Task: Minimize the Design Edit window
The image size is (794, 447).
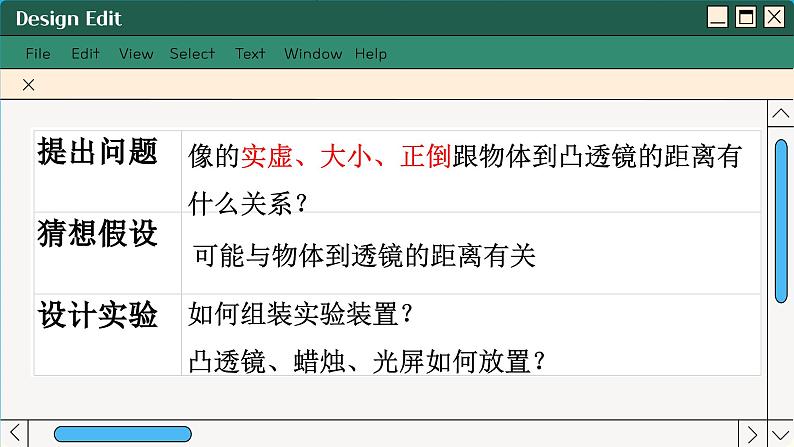Action: 717,17
